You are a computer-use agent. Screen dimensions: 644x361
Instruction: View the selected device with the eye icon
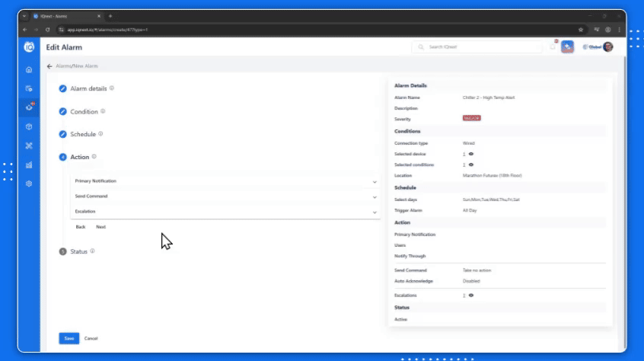tap(471, 154)
